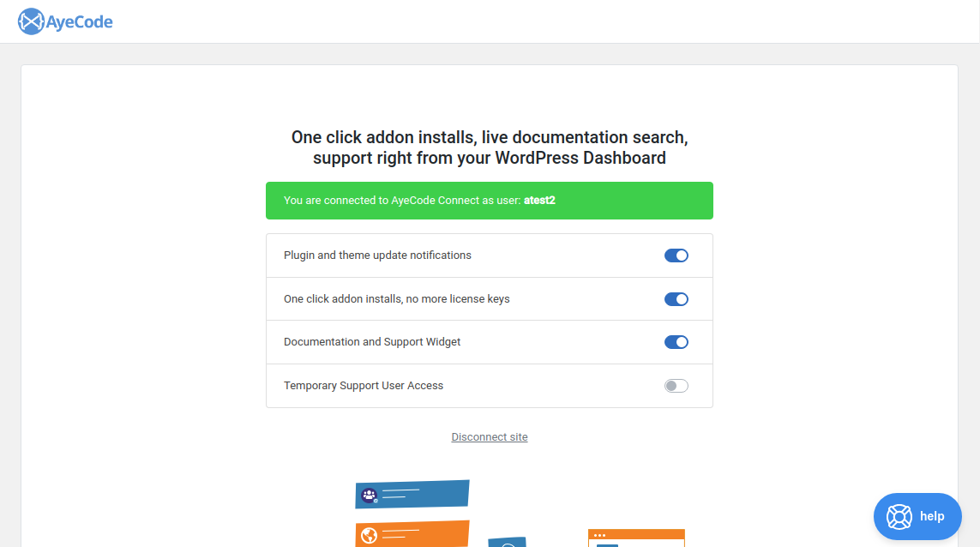Select the Temporary Support User Access label
The height and width of the screenshot is (547, 980).
[x=364, y=386]
